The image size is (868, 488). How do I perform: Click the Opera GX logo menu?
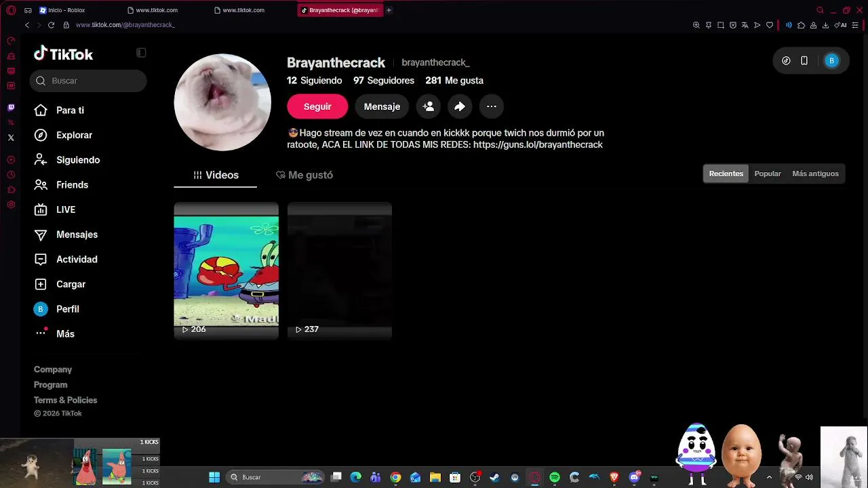pyautogui.click(x=11, y=10)
